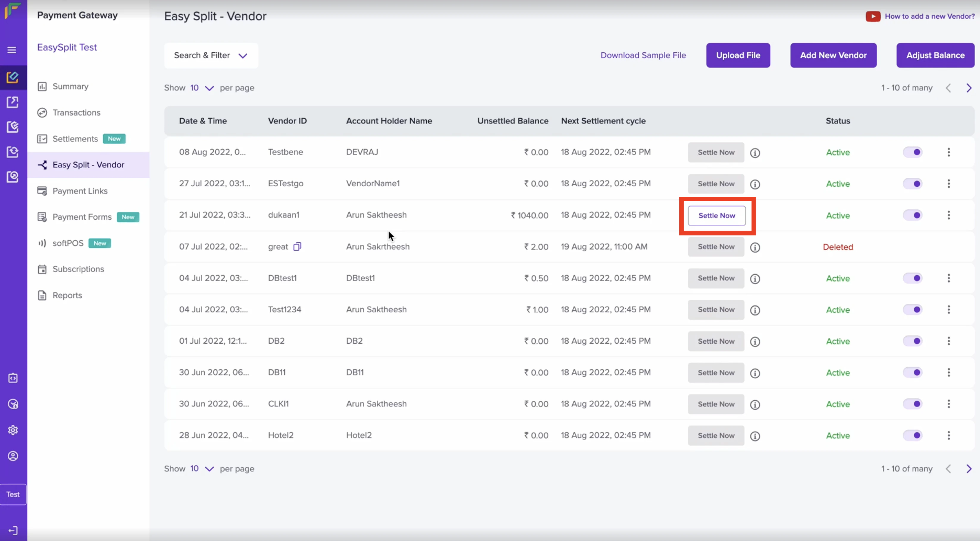980x541 pixels.
Task: Select Payment Links in the sidebar
Action: point(80,191)
